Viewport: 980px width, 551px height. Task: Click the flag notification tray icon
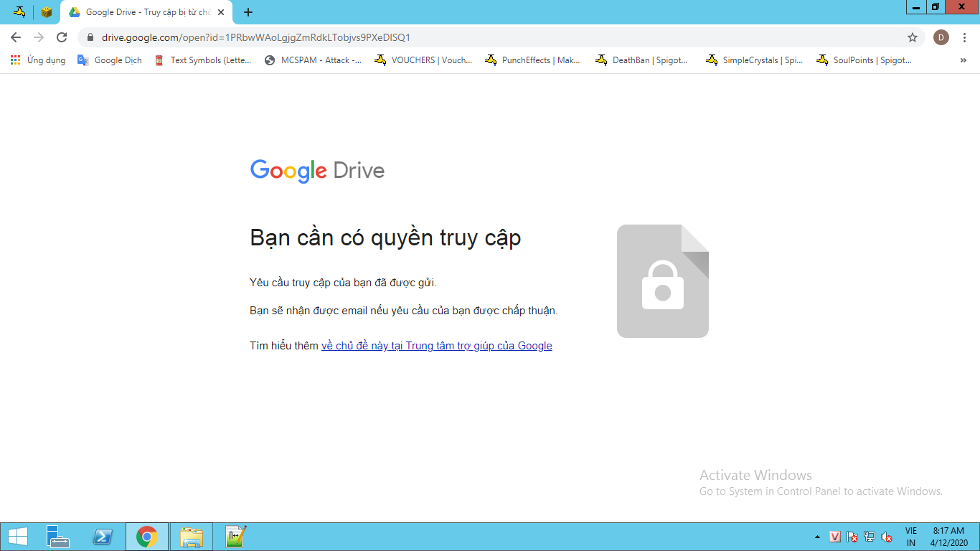(852, 537)
